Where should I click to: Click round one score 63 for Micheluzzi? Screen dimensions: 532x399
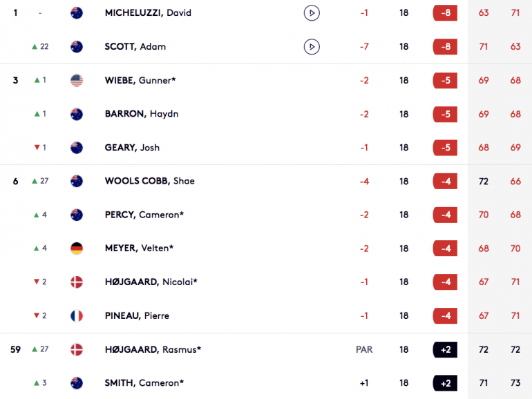click(x=484, y=13)
